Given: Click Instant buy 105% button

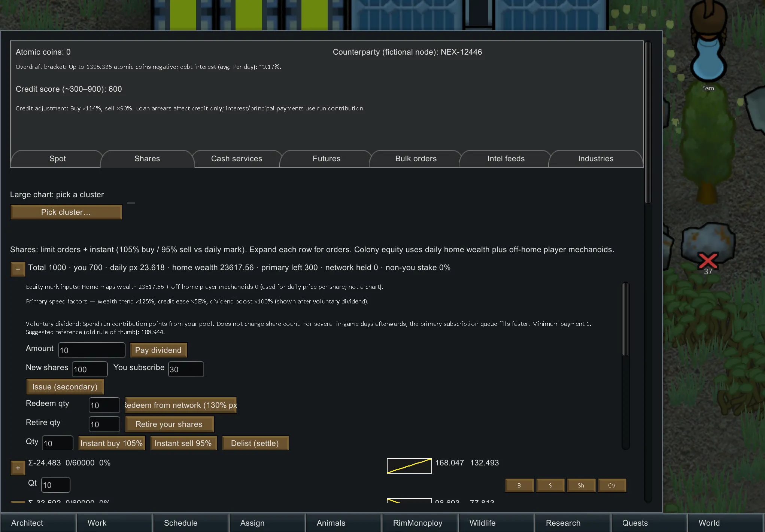Looking at the screenshot, I should (x=111, y=443).
